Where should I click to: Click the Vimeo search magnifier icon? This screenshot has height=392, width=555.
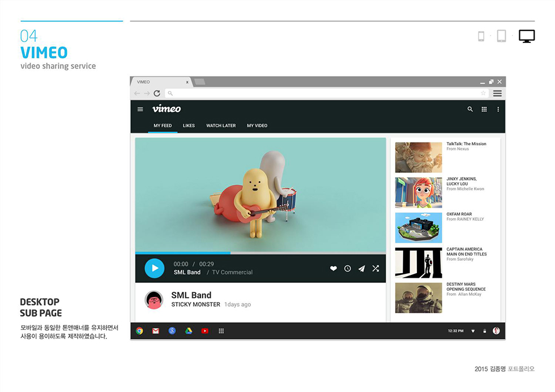pos(470,109)
